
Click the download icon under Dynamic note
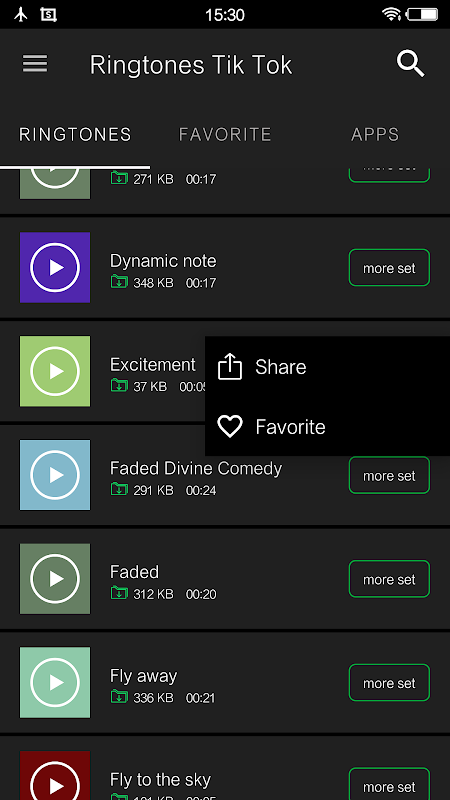click(x=119, y=282)
